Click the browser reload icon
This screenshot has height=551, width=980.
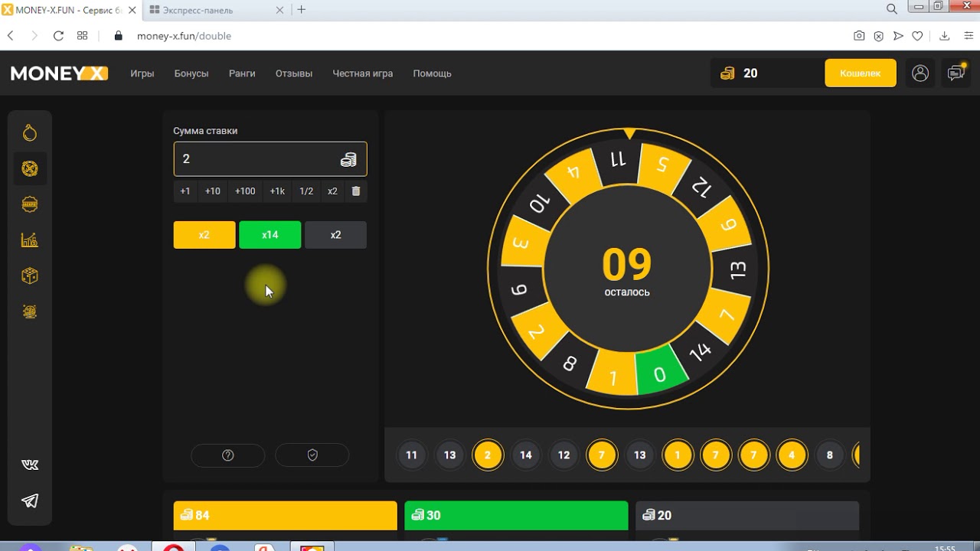pyautogui.click(x=58, y=36)
